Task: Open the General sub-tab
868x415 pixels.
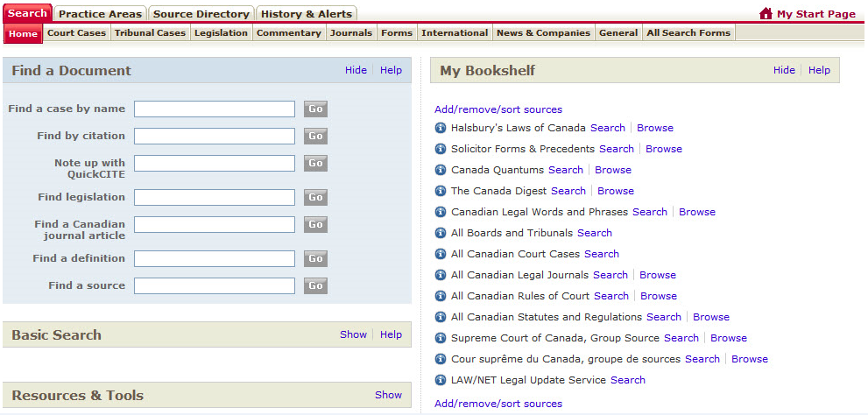Action: 618,33
